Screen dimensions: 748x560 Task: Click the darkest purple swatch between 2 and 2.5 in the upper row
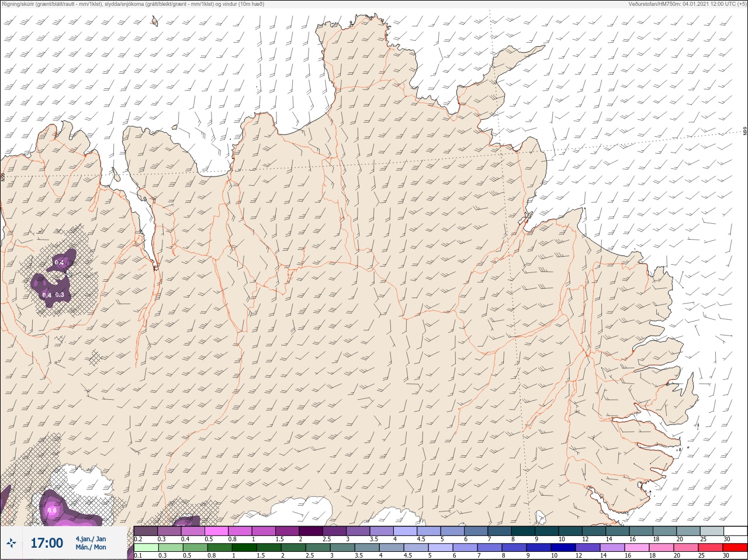[311, 531]
